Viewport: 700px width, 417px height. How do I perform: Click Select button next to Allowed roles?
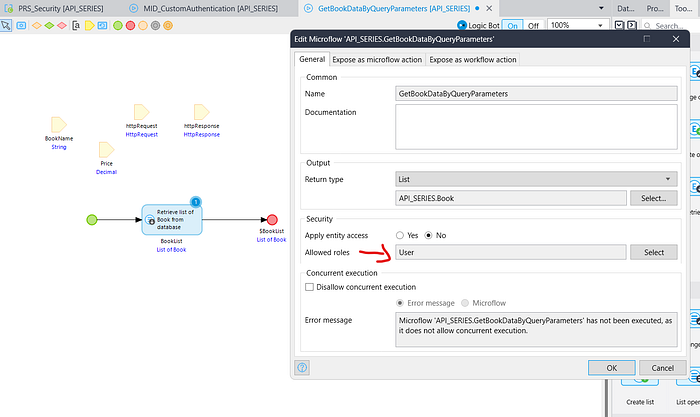[653, 252]
